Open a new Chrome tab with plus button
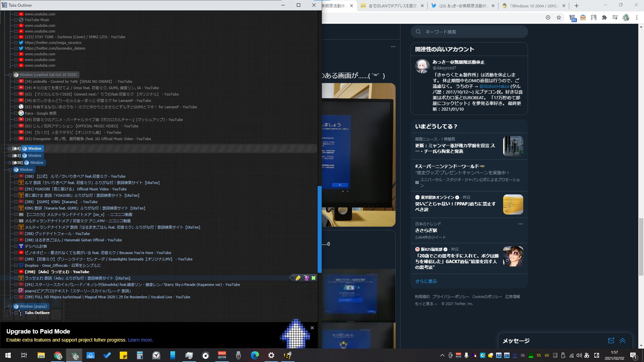Screen dimensions: 644x362 coord(577,6)
